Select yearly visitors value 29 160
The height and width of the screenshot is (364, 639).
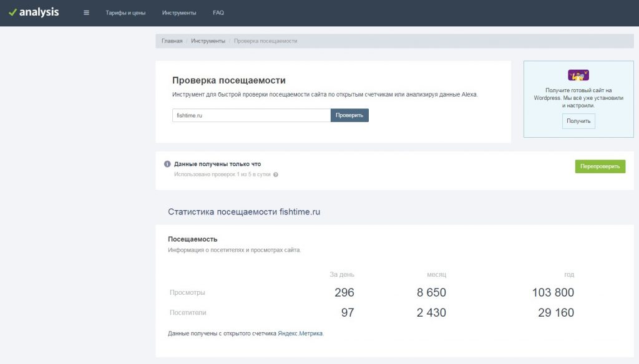(x=556, y=313)
